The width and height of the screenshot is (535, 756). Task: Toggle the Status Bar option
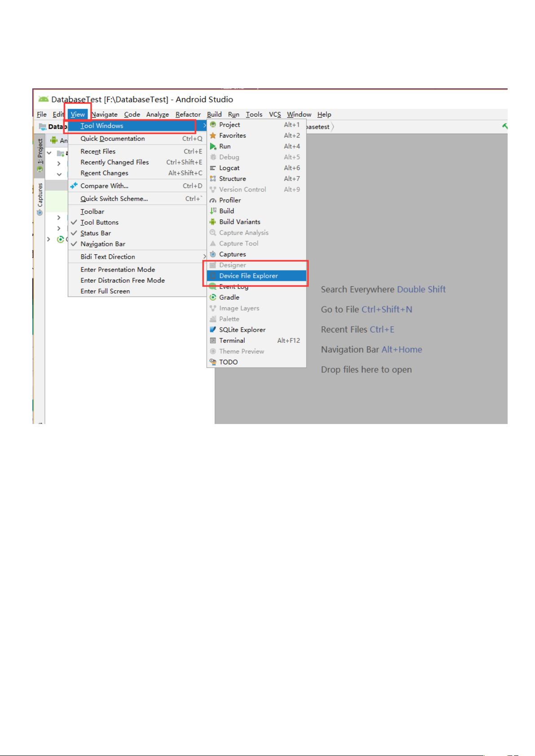[x=136, y=233]
